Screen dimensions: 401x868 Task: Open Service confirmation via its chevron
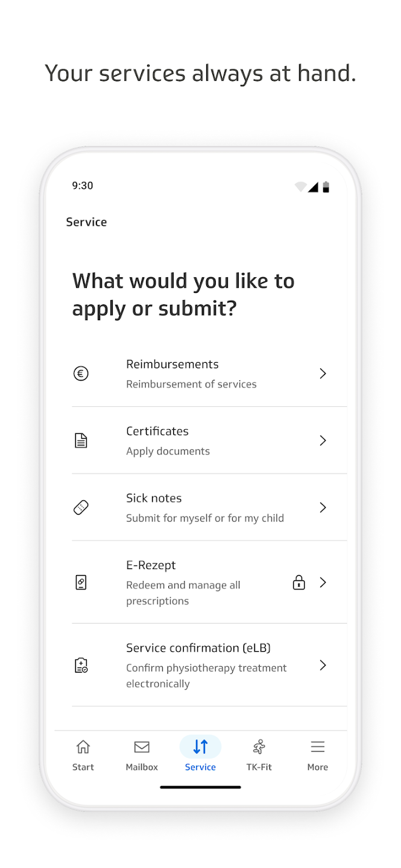tap(323, 665)
